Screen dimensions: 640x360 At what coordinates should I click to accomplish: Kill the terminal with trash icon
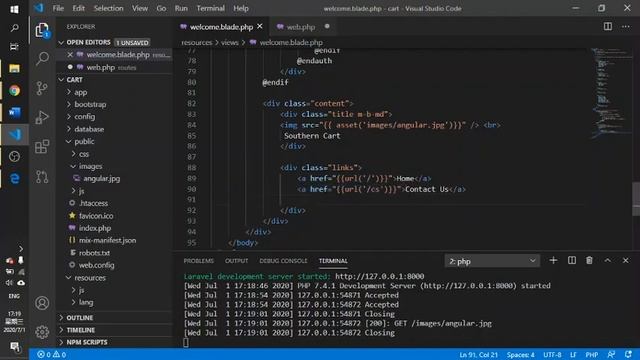pyautogui.click(x=589, y=260)
